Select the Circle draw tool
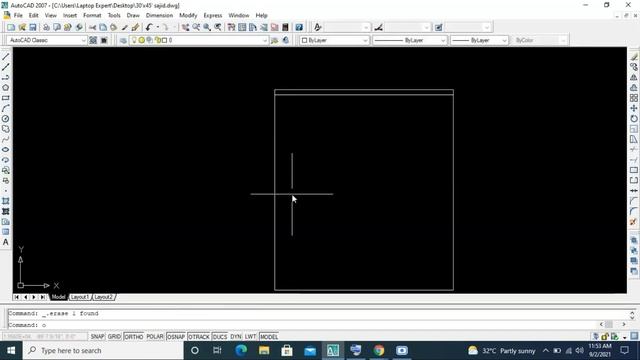The height and width of the screenshot is (360, 640). pos(6,119)
